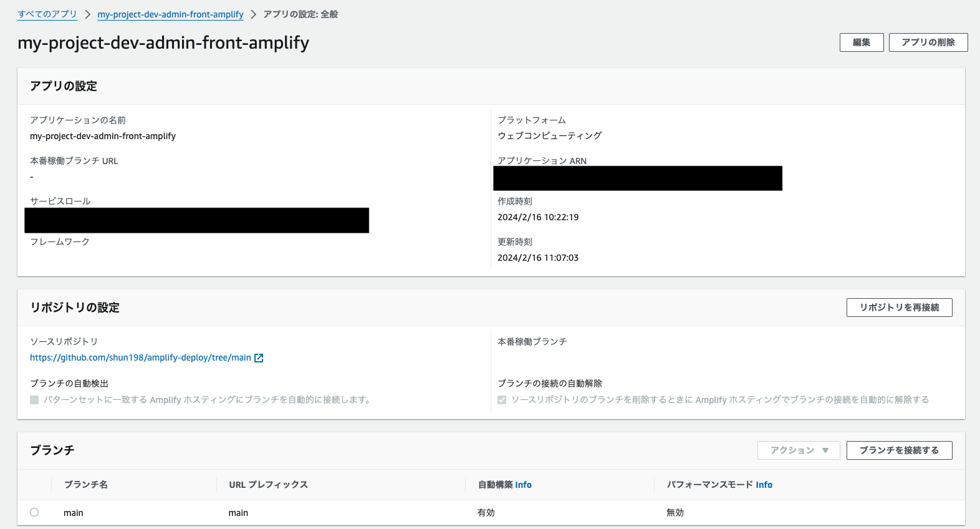Click the アプリケーション ARN label
Viewport: 980px width, 529px height.
click(542, 160)
